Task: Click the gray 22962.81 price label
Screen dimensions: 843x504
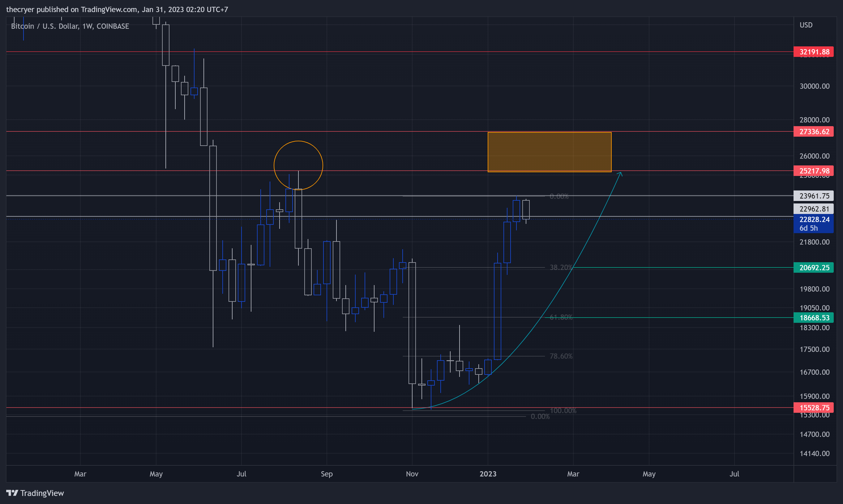Action: [x=813, y=209]
